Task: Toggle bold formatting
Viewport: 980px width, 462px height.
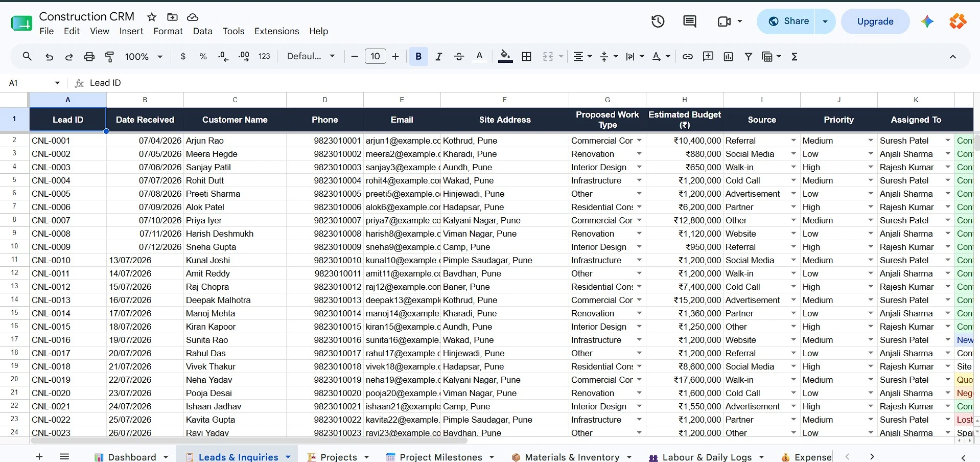Action: coord(418,57)
